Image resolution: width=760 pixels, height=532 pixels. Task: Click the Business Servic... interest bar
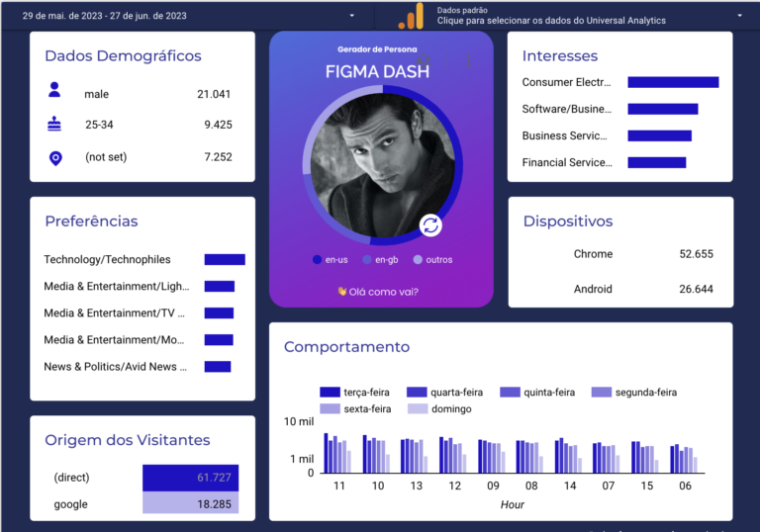point(660,135)
